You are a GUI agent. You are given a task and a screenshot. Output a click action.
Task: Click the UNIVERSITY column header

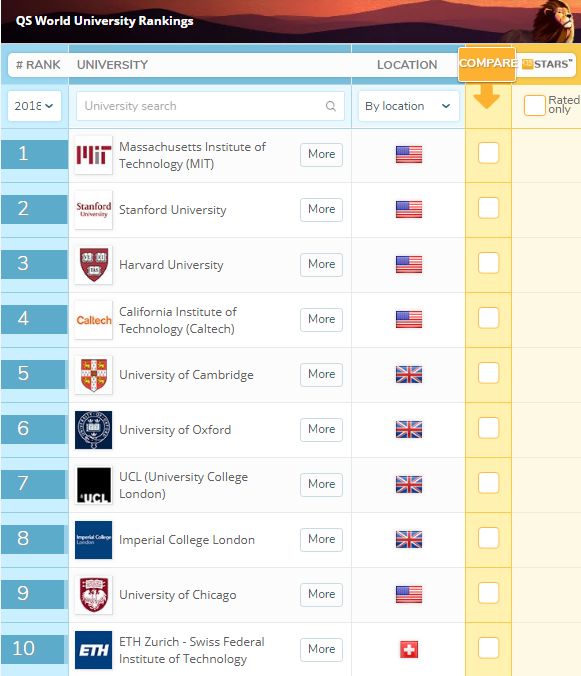112,65
